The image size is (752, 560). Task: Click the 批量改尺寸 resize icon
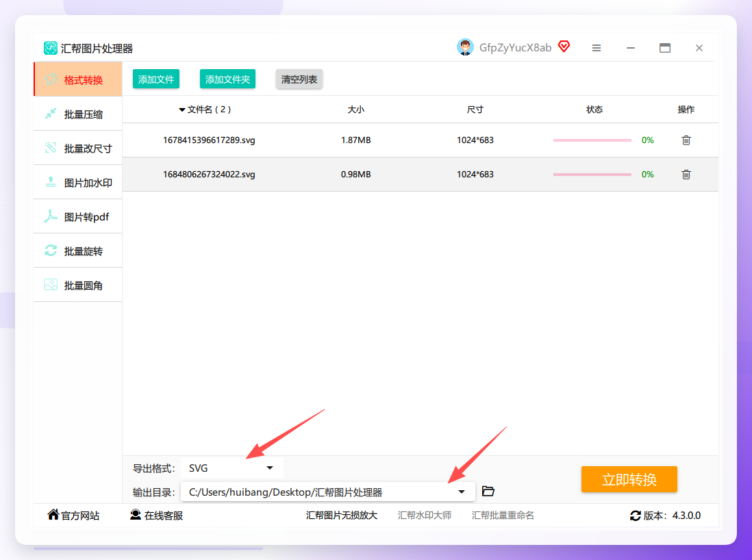point(51,148)
